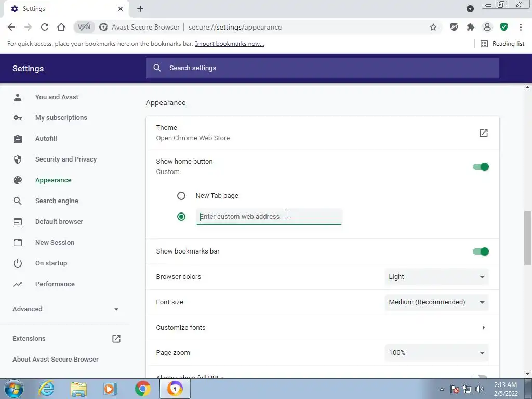Toggle Show bookmarks bar switch
Screen dimensions: 532x399
pyautogui.click(x=481, y=251)
